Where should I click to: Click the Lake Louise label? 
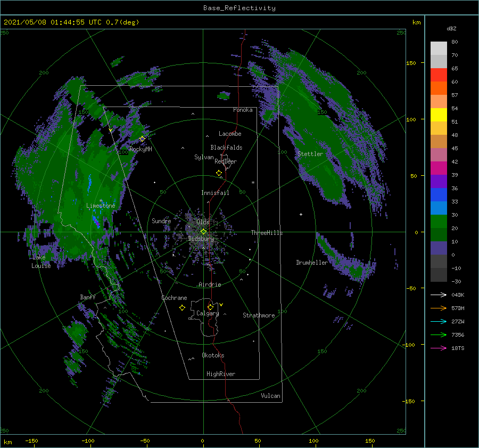[x=41, y=262]
